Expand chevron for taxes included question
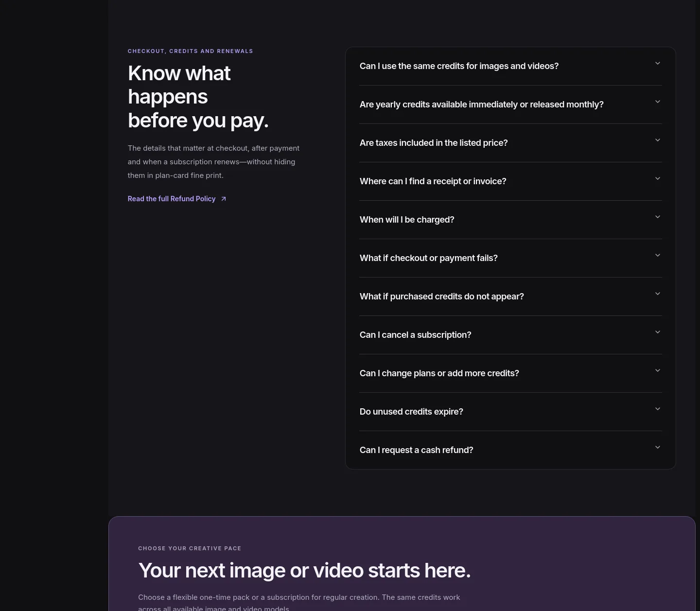 657,140
